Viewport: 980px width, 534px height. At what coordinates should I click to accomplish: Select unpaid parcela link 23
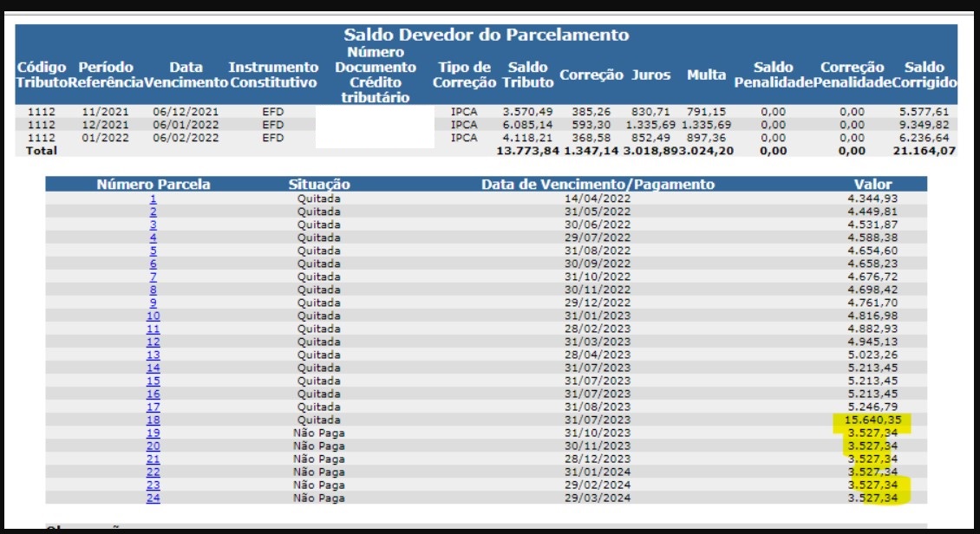[154, 485]
